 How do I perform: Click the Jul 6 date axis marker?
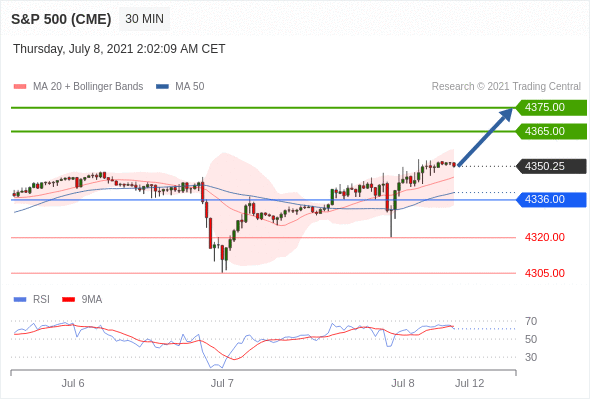click(x=73, y=383)
